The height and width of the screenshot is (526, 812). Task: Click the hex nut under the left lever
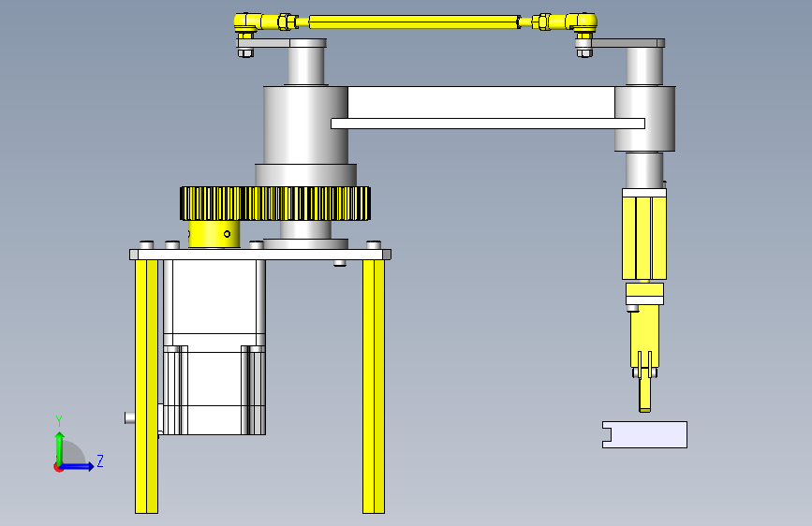pyautogui.click(x=245, y=52)
